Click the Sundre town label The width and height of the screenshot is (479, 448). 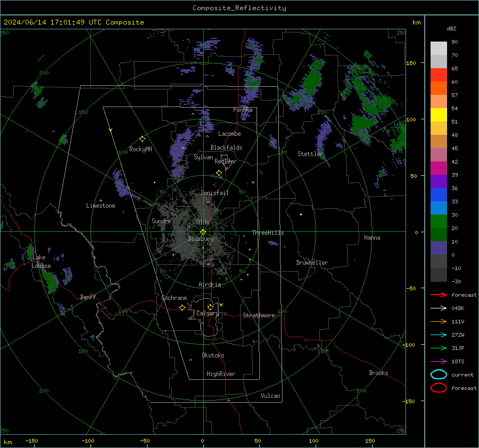pyautogui.click(x=161, y=221)
